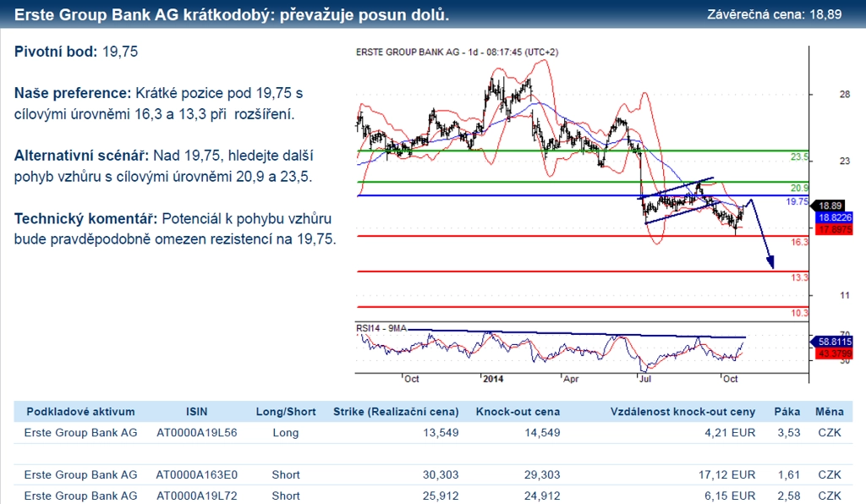Select ISIN AT0000A19L72

196,496
